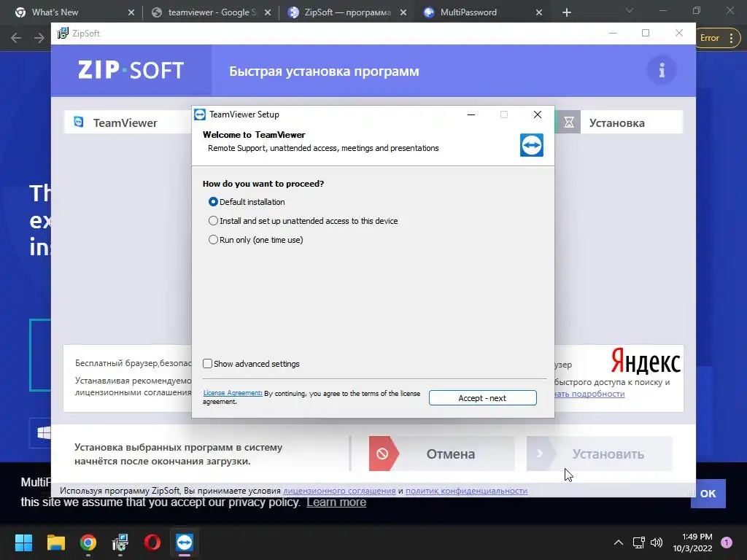Select the Default installation radio button
The width and height of the screenshot is (747, 560).
pos(213,202)
